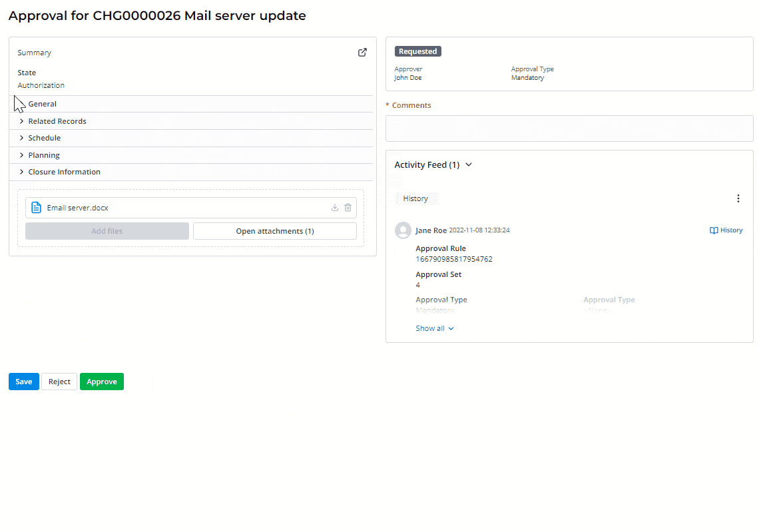The image size is (757, 532).
Task: Click Jane Roe's avatar icon
Action: click(403, 230)
